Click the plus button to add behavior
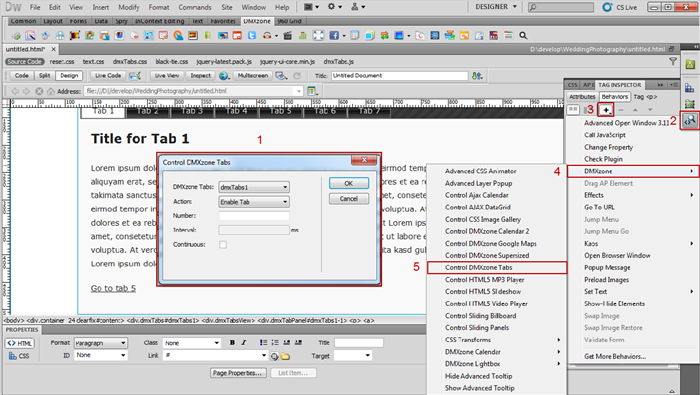The width and height of the screenshot is (700, 395). pos(606,109)
